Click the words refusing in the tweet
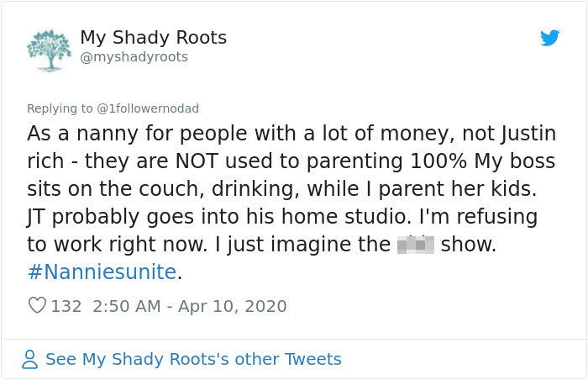Image resolution: width=588 pixels, height=380 pixels. point(498,217)
